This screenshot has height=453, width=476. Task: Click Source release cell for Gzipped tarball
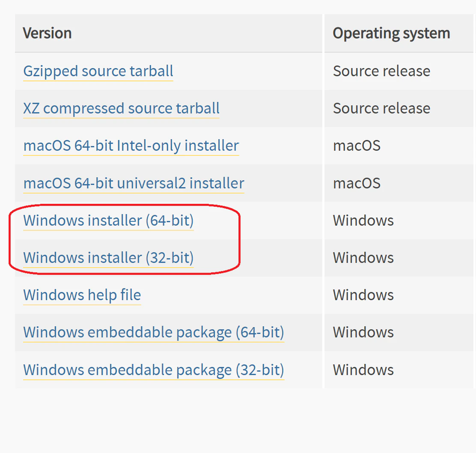381,72
